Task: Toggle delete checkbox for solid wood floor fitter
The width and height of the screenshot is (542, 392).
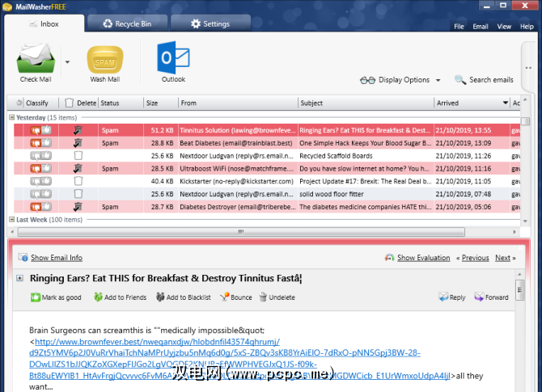Action: coord(78,194)
